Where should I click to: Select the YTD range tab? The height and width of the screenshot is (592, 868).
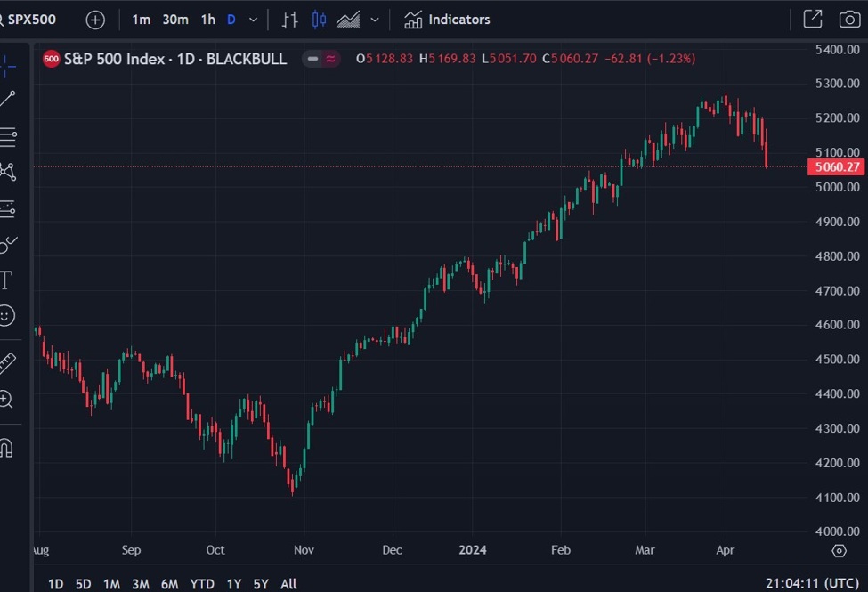pyautogui.click(x=202, y=584)
